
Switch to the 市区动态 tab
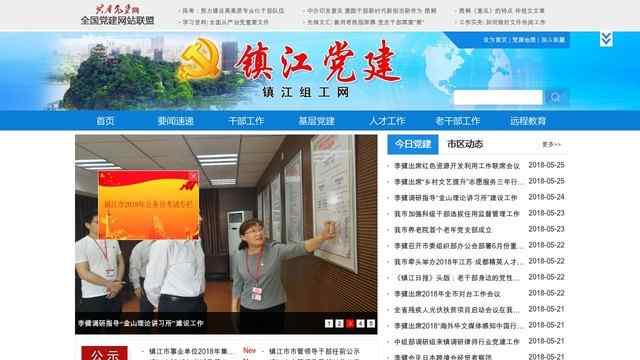click(465, 144)
